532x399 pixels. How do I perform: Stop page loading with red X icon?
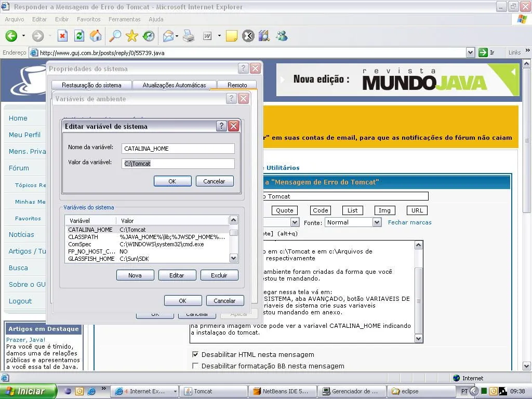pyautogui.click(x=62, y=36)
